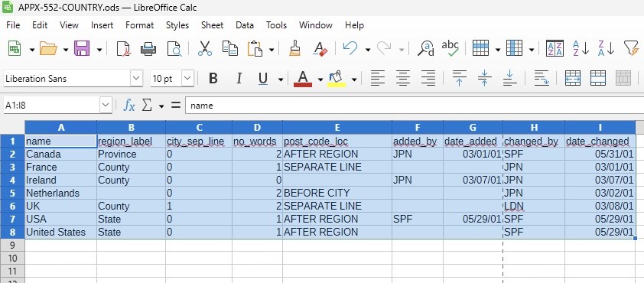Screen dimensions: 644x283
Task: Set font color with red A
Action: click(303, 79)
